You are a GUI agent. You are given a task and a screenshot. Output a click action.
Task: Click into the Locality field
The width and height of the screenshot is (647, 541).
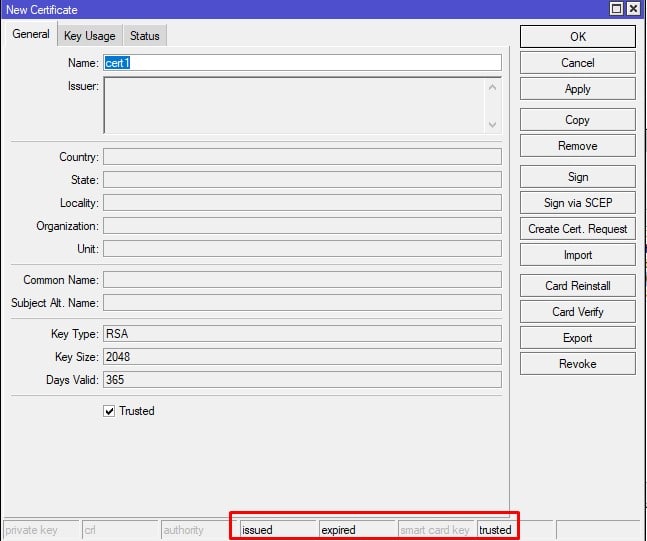click(x=302, y=203)
